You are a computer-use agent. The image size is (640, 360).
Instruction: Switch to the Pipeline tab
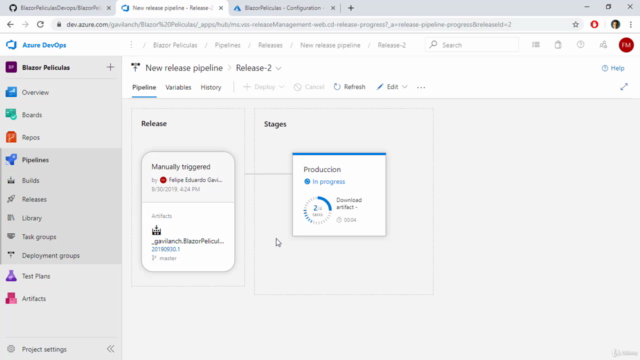point(144,87)
